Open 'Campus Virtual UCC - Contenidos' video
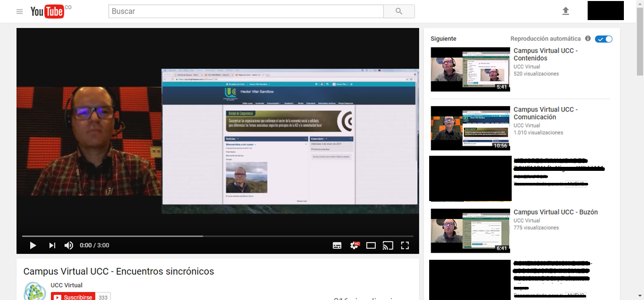Image resolution: width=644 pixels, height=300 pixels. 470,69
